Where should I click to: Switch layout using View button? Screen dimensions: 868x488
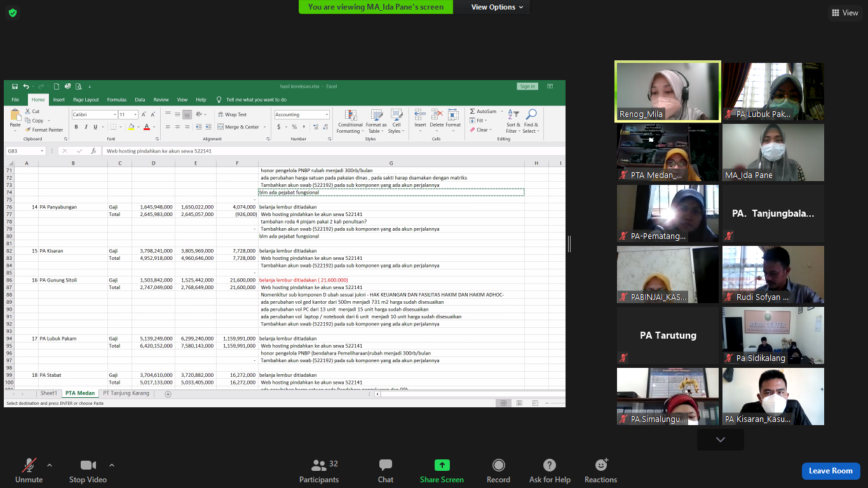click(x=844, y=13)
